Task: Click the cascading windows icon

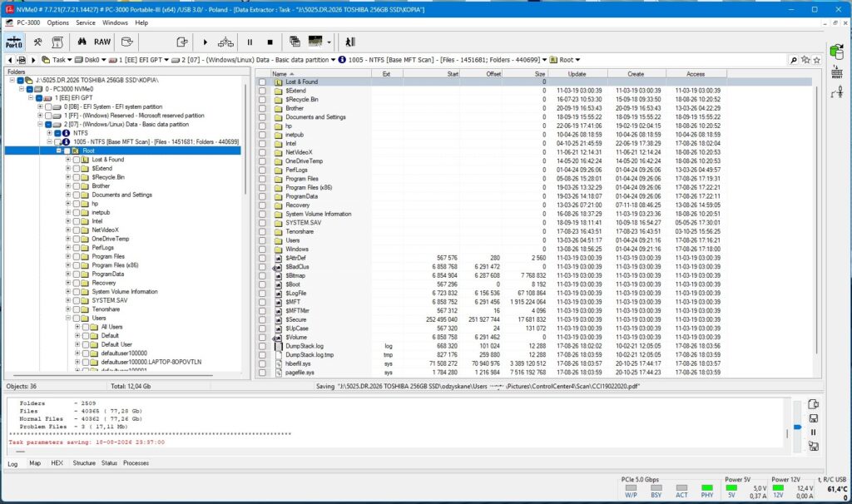Action: click(x=295, y=42)
